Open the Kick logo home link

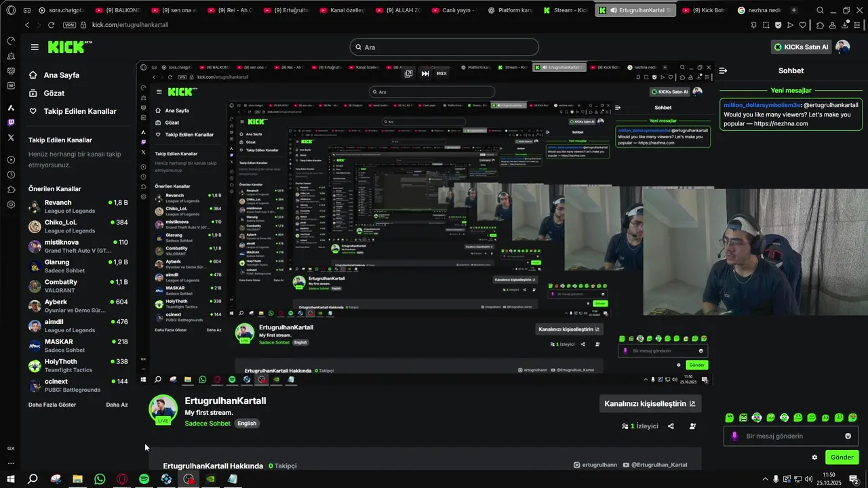click(70, 47)
